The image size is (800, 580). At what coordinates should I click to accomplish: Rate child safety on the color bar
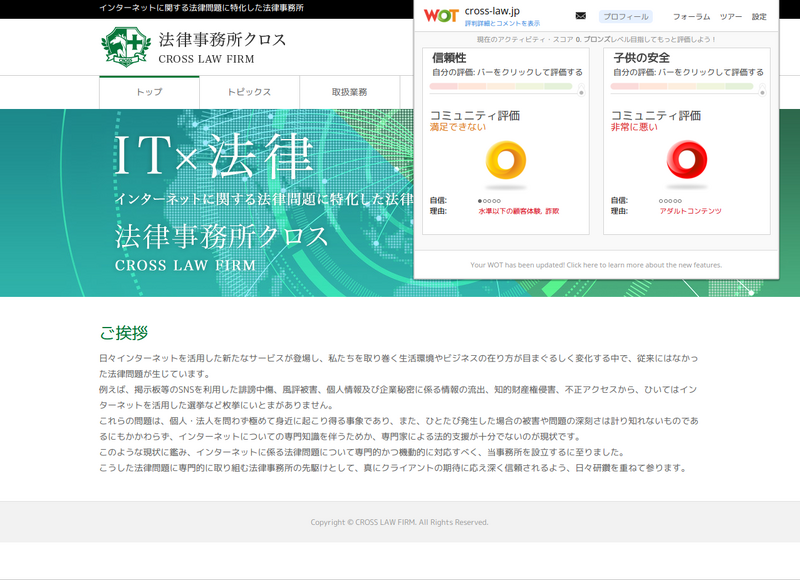pos(682,87)
